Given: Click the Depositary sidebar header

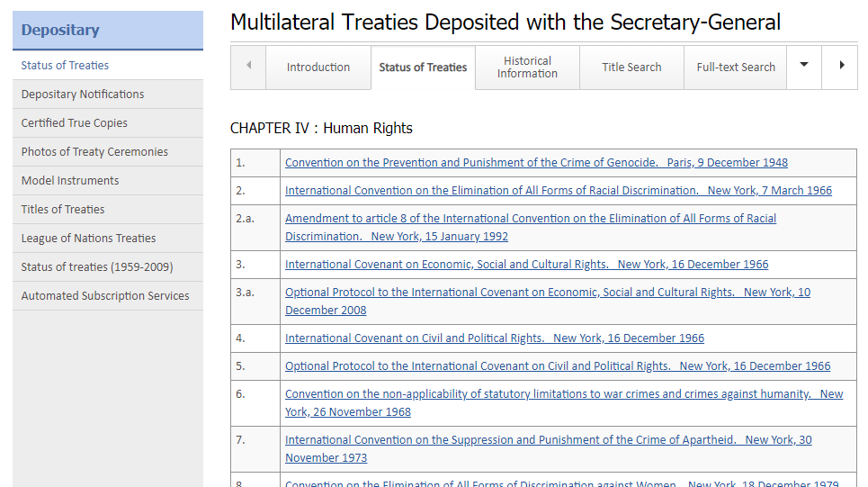Looking at the screenshot, I should (60, 31).
